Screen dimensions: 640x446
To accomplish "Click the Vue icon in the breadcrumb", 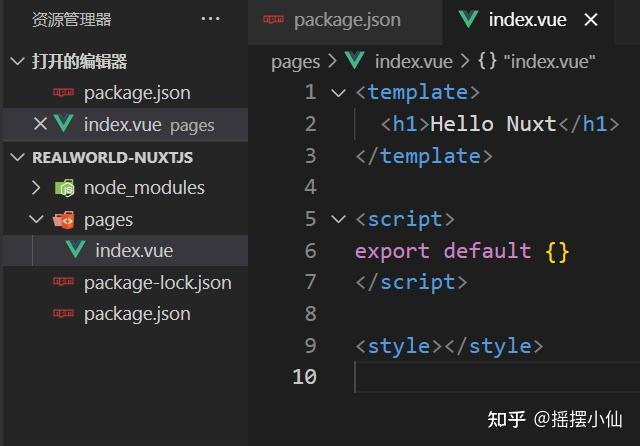I will tap(355, 62).
